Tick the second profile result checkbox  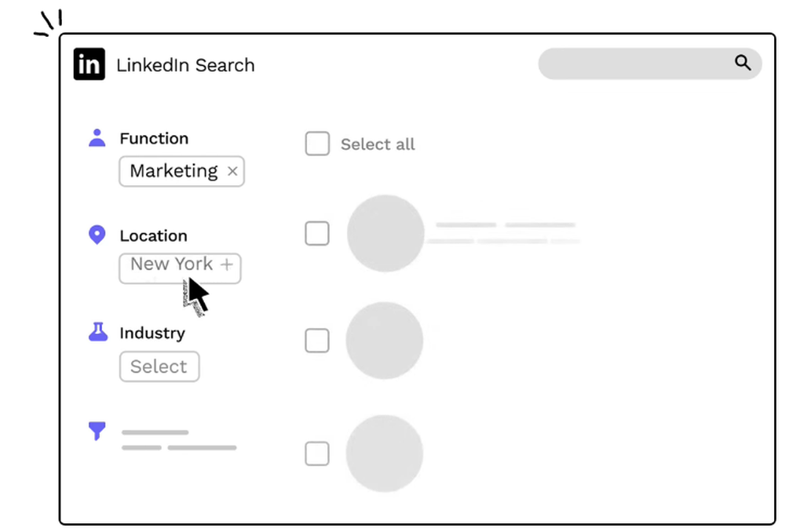tap(317, 341)
